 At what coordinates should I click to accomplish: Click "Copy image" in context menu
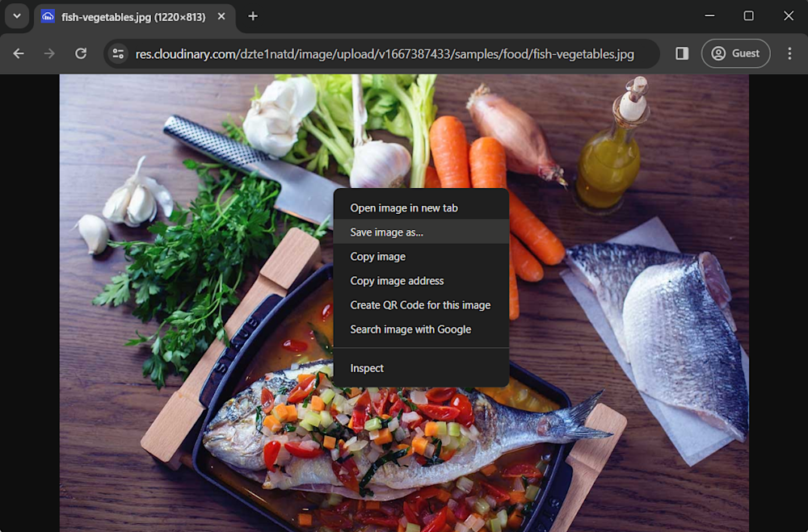pyautogui.click(x=377, y=257)
